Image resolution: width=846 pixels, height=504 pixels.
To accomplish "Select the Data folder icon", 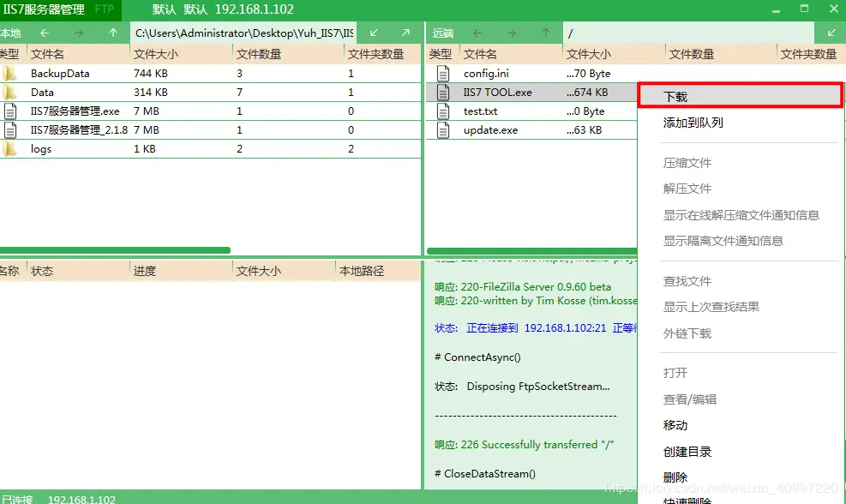I will click(x=9, y=93).
